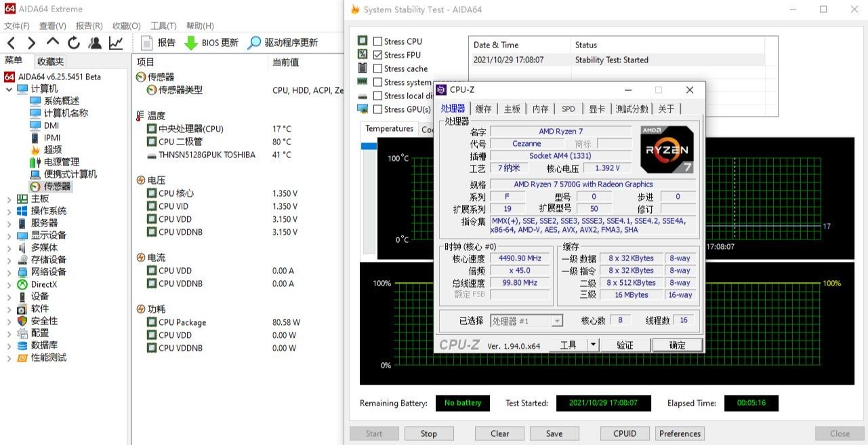The width and height of the screenshot is (868, 445).
Task: Enable the Stress CPU checkbox
Action: point(377,41)
